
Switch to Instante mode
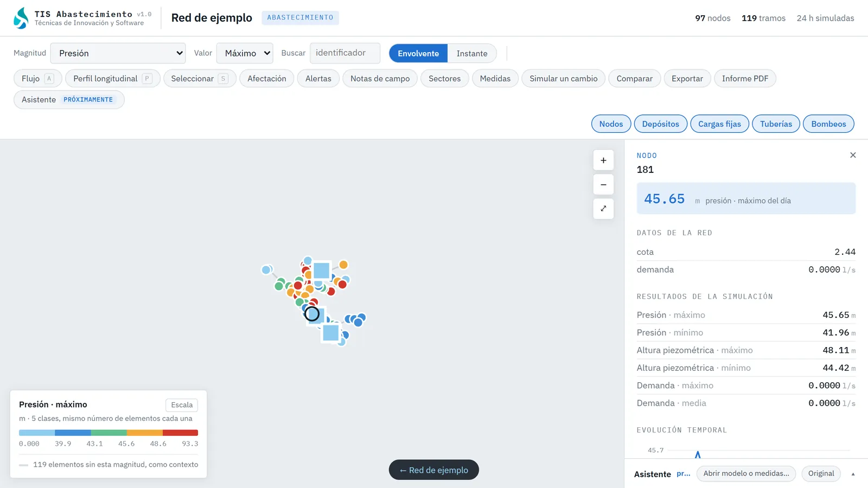[x=472, y=53]
